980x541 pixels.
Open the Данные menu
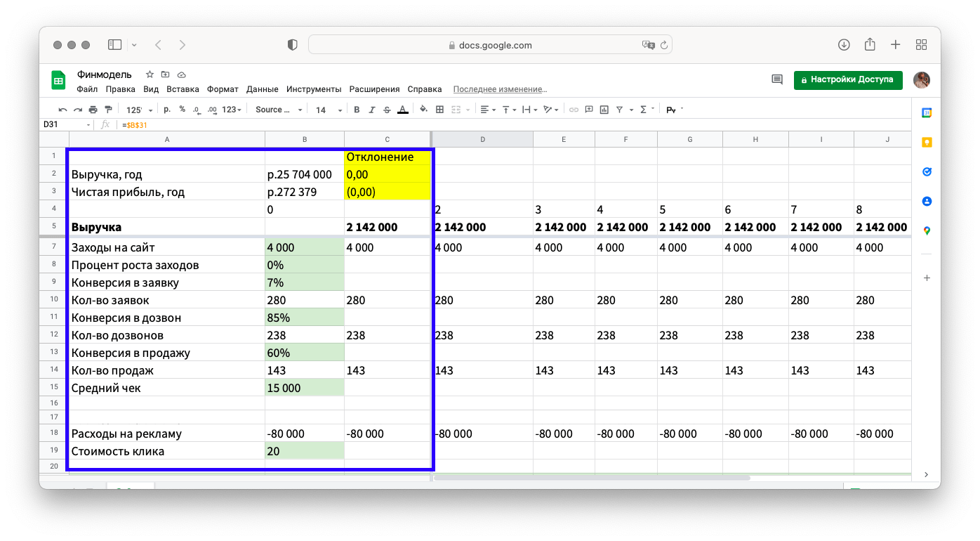pos(262,89)
